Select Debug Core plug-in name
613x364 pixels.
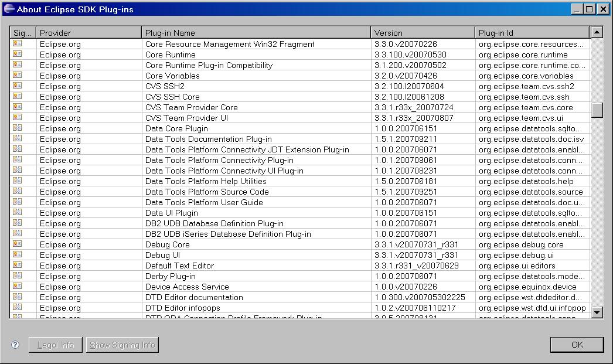168,245
